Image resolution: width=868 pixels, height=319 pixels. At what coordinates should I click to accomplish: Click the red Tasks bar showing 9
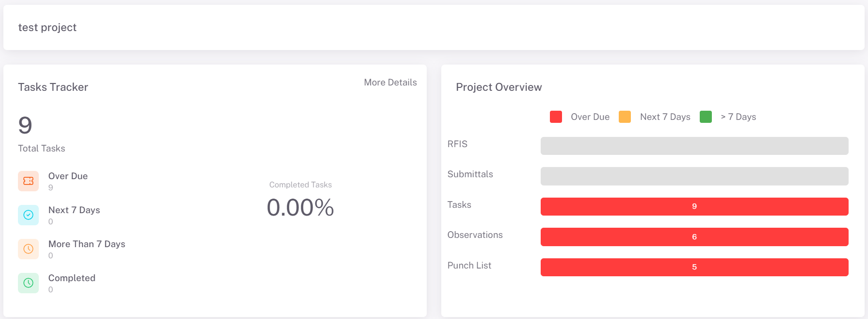point(694,206)
